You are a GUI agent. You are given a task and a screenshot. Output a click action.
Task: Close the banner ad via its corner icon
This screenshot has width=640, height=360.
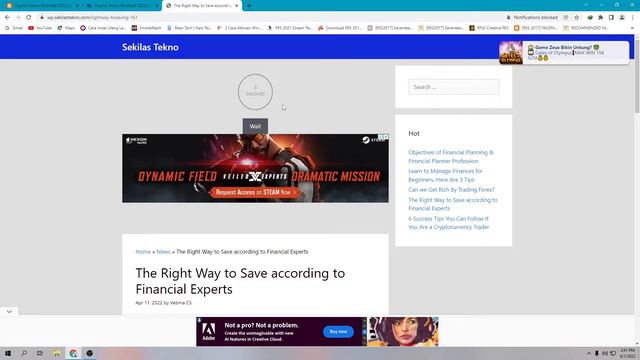[386, 137]
